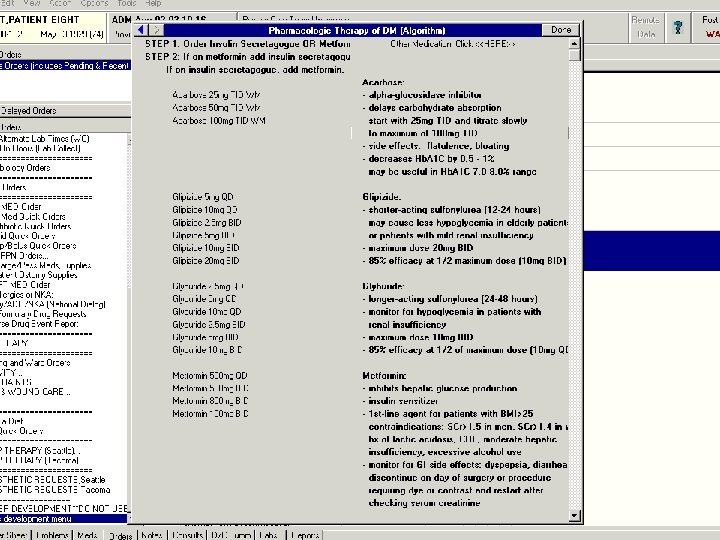
Task: Click the dialog scrollbar down arrow
Action: click(x=574, y=516)
